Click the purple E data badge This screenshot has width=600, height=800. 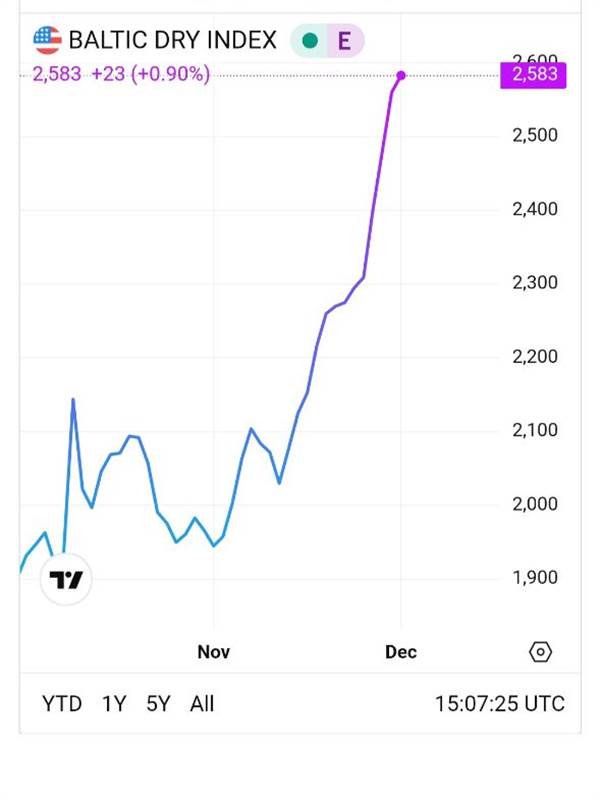click(345, 41)
